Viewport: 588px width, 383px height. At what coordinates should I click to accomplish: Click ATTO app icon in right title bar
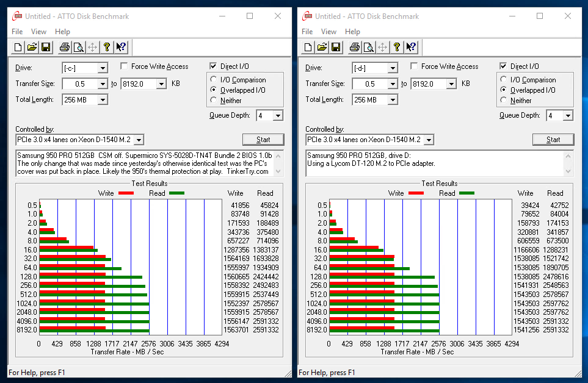(x=307, y=16)
